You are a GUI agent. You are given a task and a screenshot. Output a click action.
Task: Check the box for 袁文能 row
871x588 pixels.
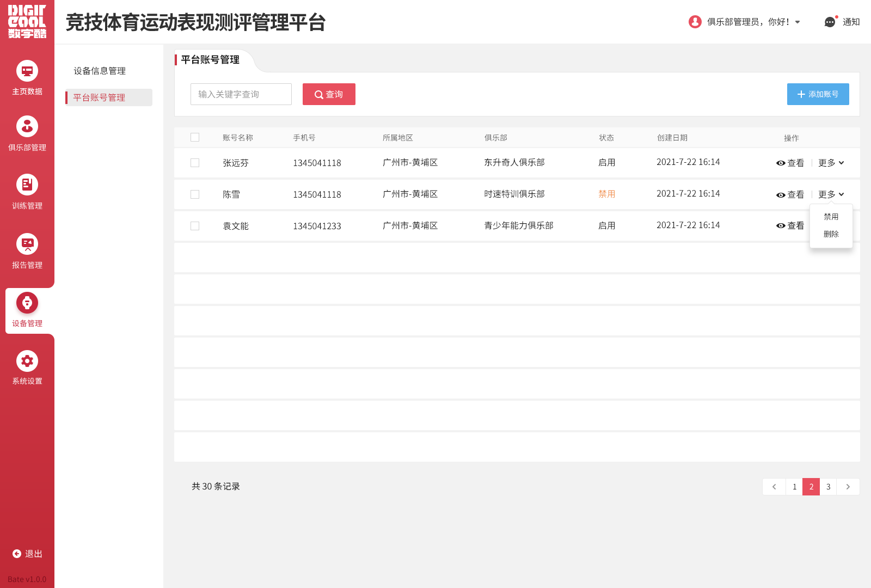pyautogui.click(x=195, y=226)
